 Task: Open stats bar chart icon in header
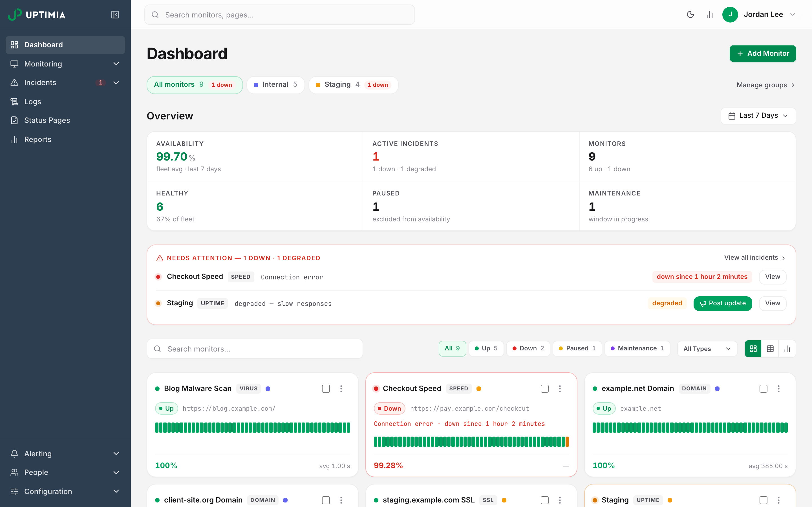(x=709, y=14)
